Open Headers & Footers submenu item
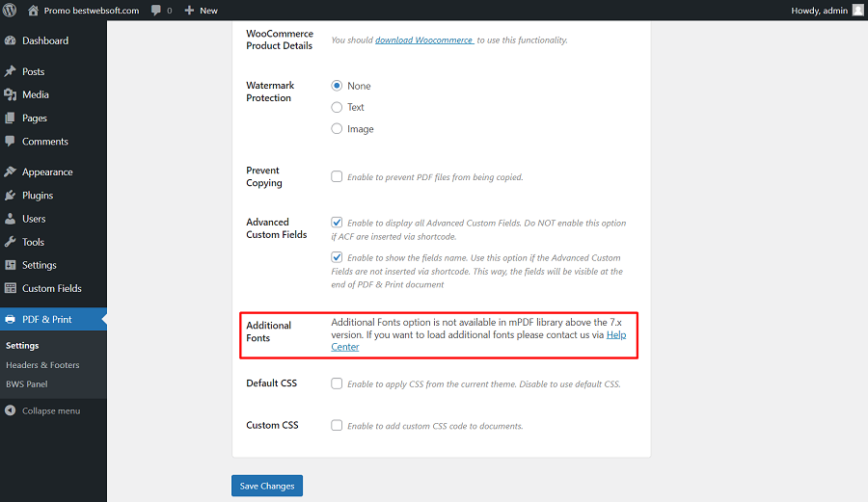 click(42, 365)
